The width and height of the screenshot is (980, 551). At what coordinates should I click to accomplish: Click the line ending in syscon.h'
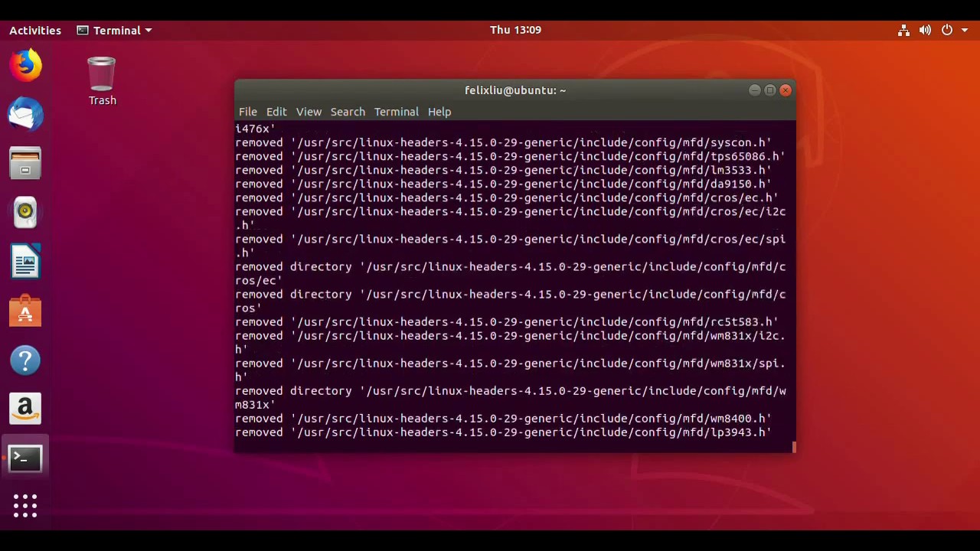click(x=503, y=142)
